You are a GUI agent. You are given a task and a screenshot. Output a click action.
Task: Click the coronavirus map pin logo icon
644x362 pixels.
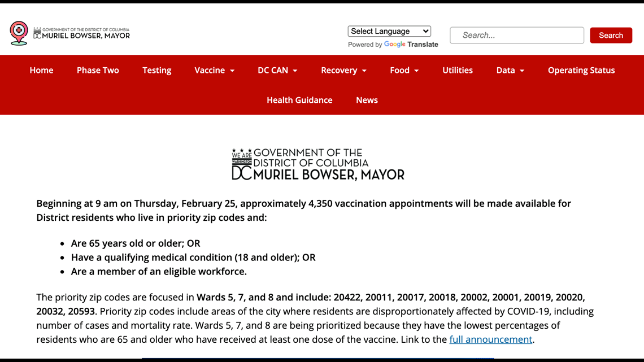(x=19, y=33)
